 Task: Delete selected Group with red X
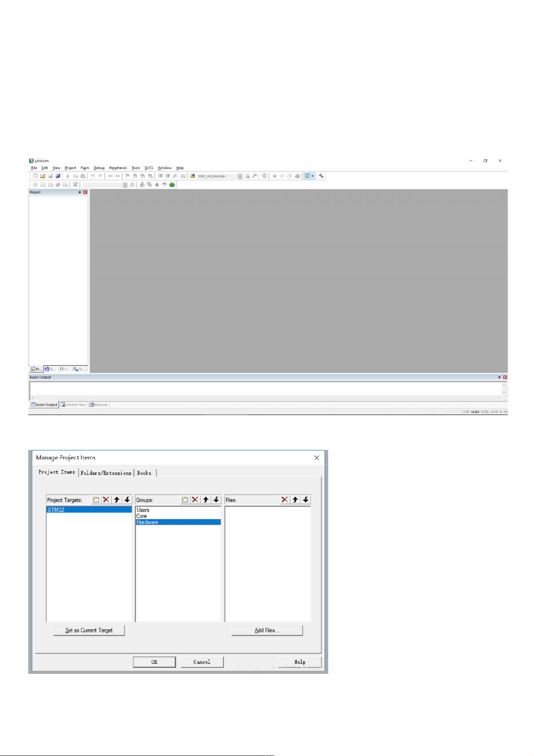coord(195,500)
